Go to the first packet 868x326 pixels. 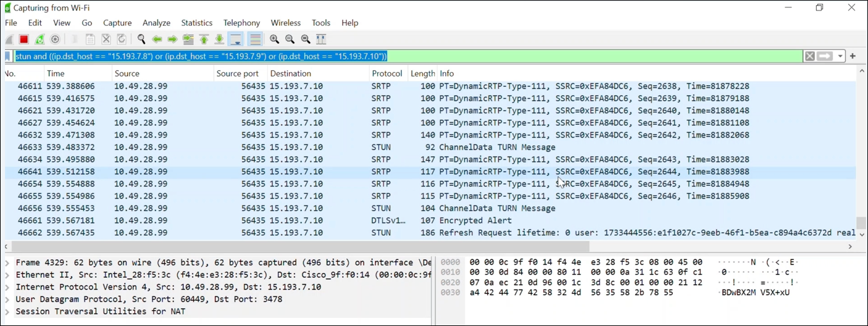click(x=204, y=40)
